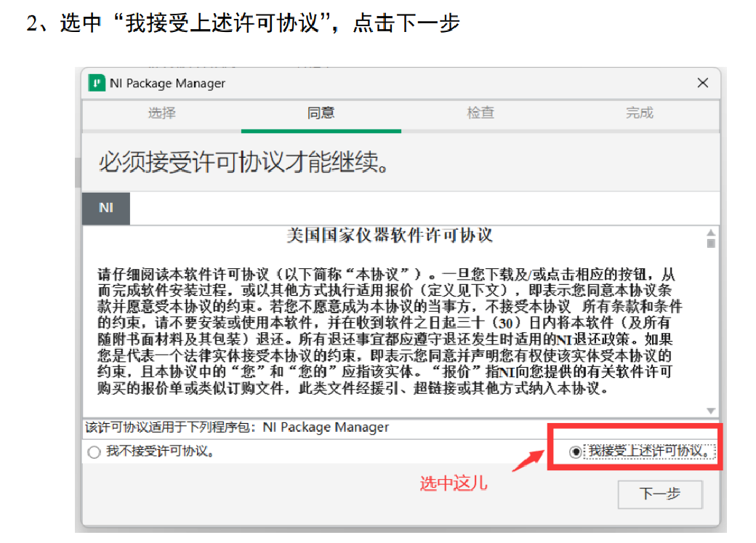Select the NI license tab

[x=106, y=209]
